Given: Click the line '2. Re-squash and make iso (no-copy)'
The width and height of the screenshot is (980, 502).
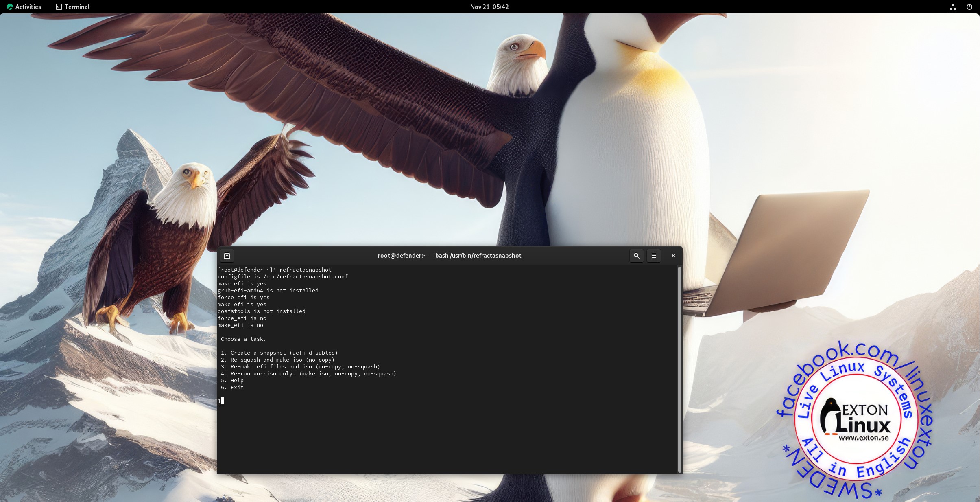Looking at the screenshot, I should pos(277,360).
